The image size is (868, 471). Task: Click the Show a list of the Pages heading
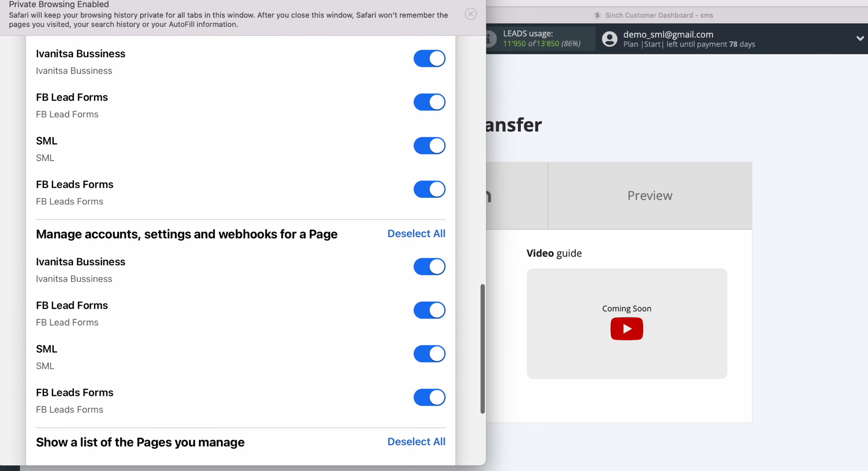(140, 442)
